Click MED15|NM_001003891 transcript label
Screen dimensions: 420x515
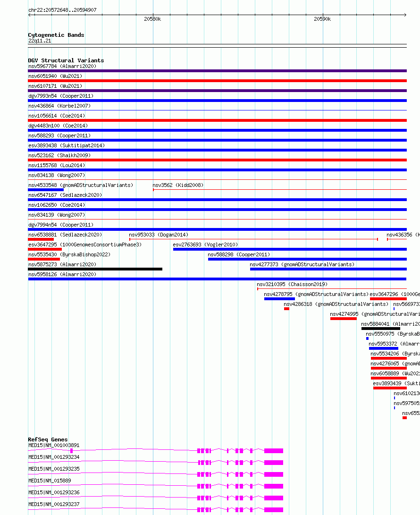(x=54, y=445)
